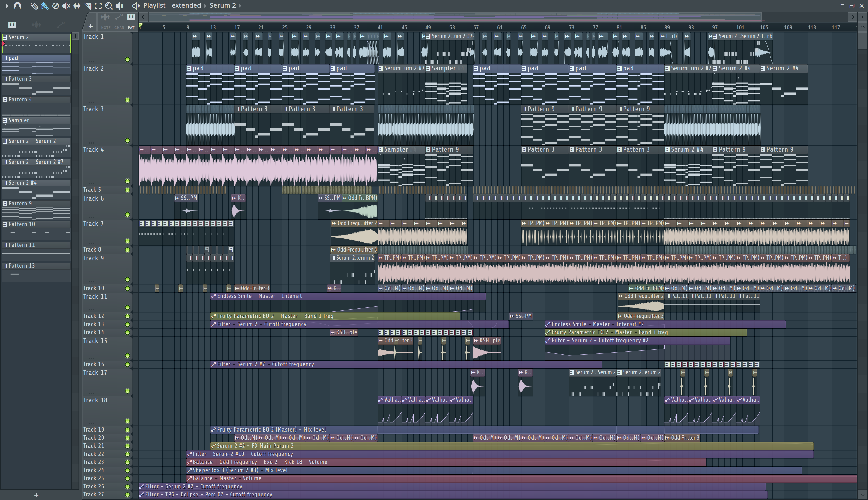The image size is (868, 500).
Task: Mute Track 1 with its green switch
Action: tap(128, 59)
